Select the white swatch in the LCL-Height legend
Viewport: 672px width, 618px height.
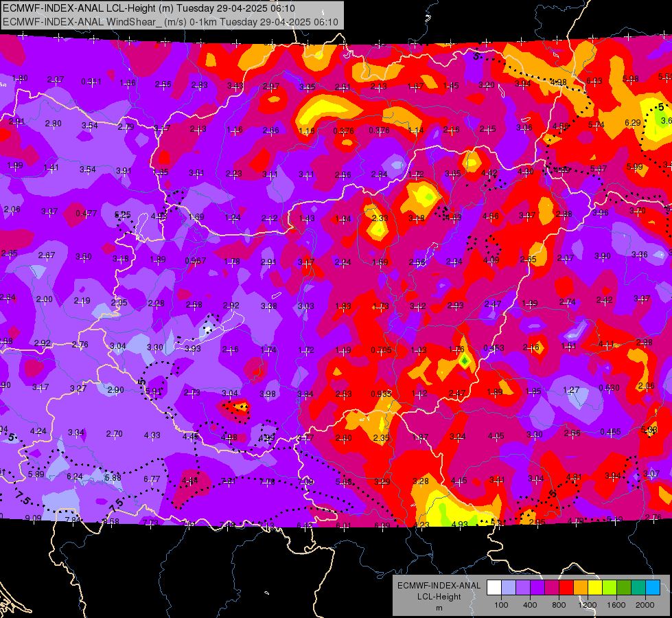pos(494,588)
